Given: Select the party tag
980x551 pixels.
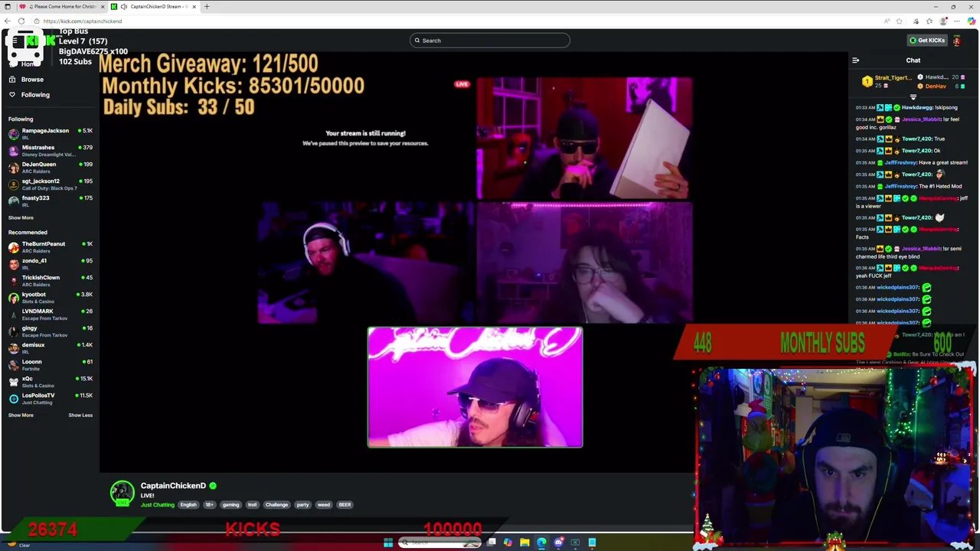Looking at the screenshot, I should point(302,505).
